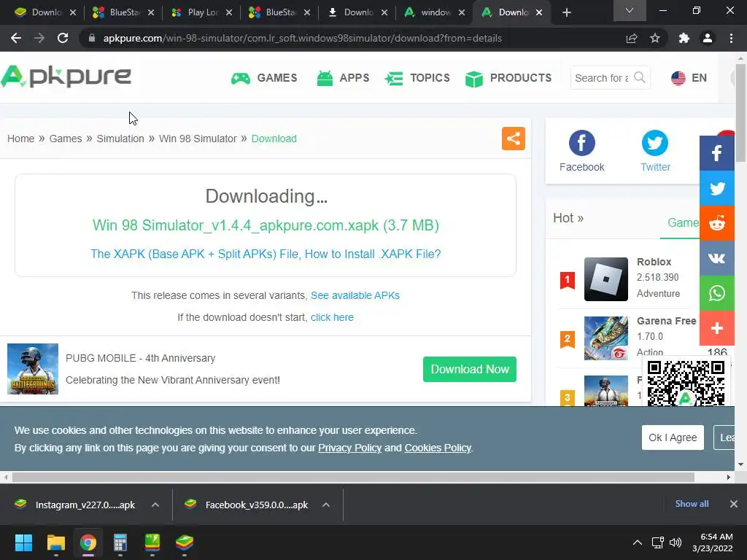Viewport: 747px width, 560px height.
Task: Click the Win 98 Simulator xapk file link
Action: tap(266, 225)
